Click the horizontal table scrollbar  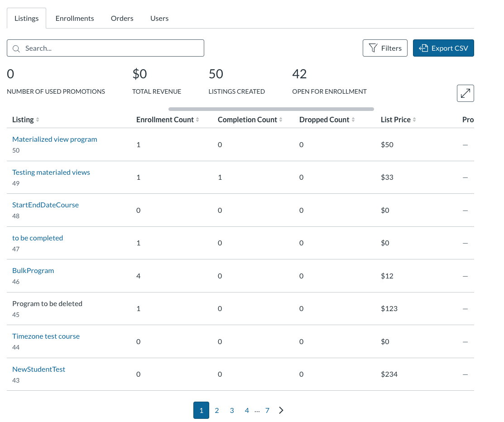click(271, 109)
